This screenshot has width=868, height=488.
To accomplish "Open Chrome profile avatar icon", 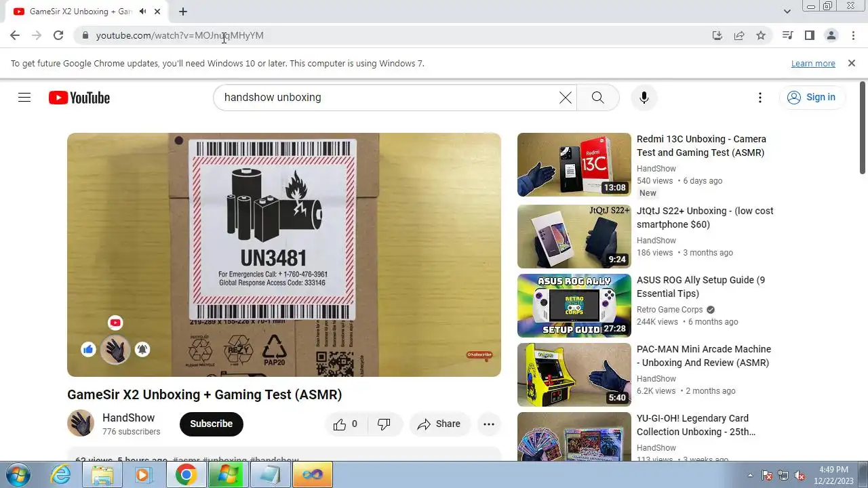I will [x=831, y=35].
